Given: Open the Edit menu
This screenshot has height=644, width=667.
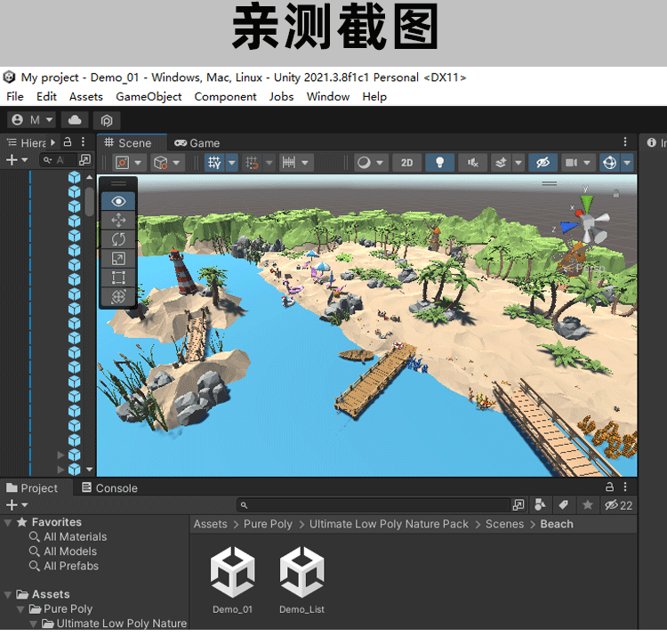Looking at the screenshot, I should click(x=46, y=97).
